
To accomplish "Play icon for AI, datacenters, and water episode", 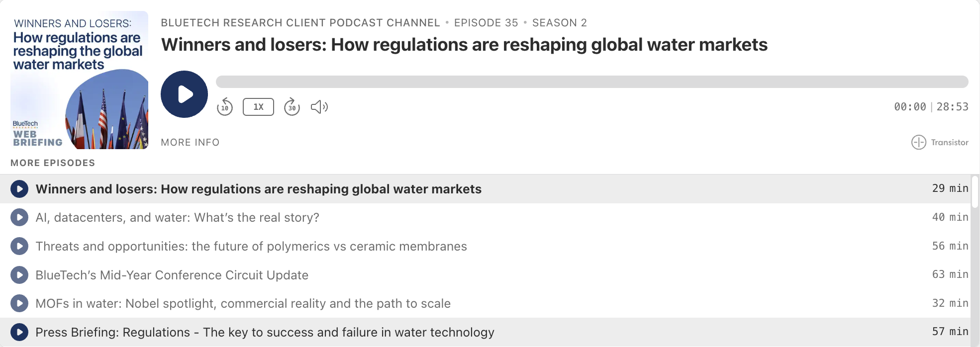I will [19, 217].
